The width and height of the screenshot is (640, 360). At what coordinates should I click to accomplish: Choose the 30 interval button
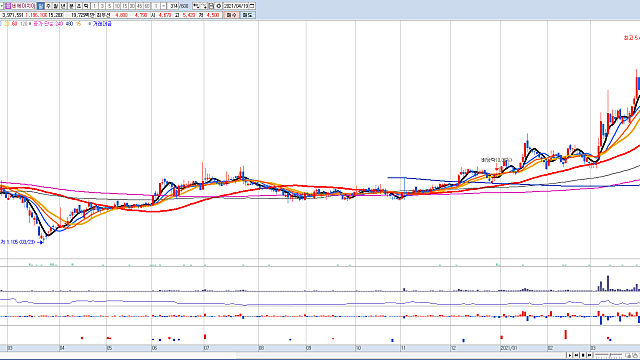(132, 6)
